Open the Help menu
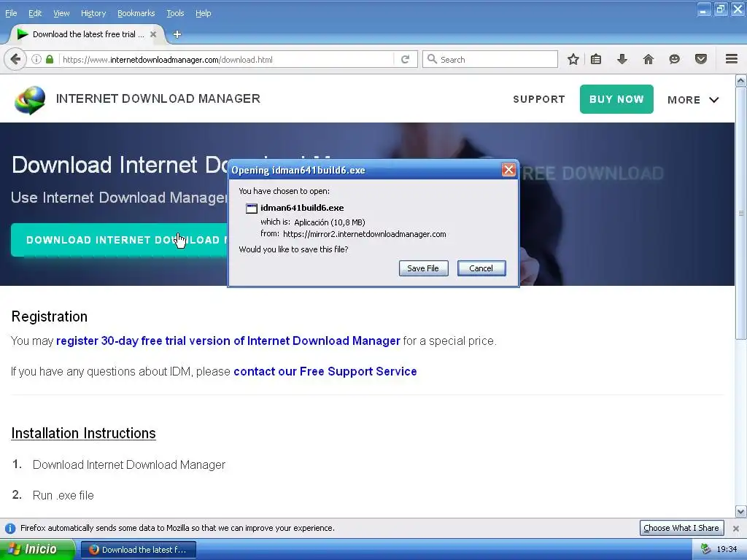This screenshot has height=560, width=747. [203, 13]
